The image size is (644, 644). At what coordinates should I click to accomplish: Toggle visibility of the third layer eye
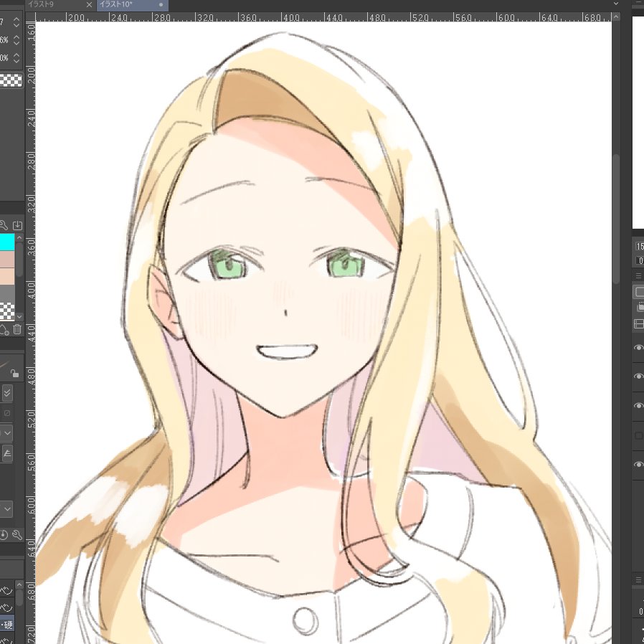click(x=638, y=406)
